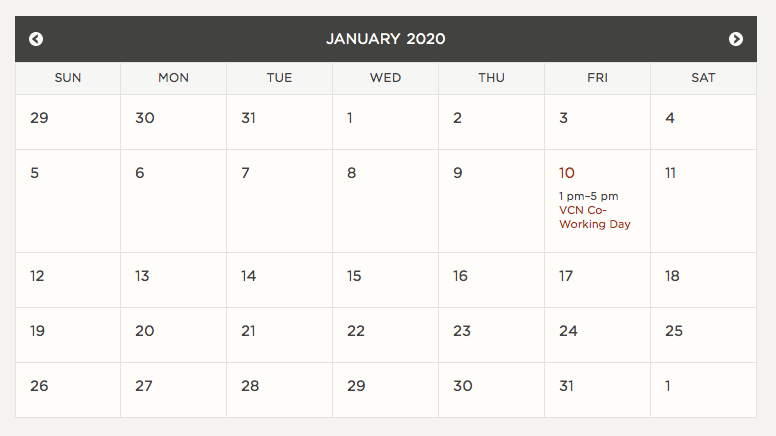This screenshot has height=436, width=776.
Task: Select Saturday January 18
Action: point(672,276)
